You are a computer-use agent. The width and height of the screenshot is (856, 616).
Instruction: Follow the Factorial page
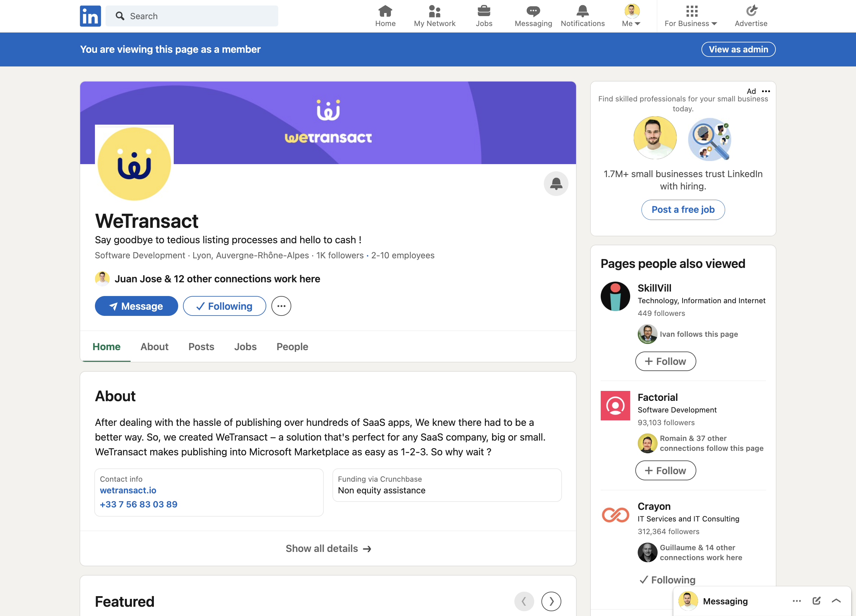click(665, 470)
